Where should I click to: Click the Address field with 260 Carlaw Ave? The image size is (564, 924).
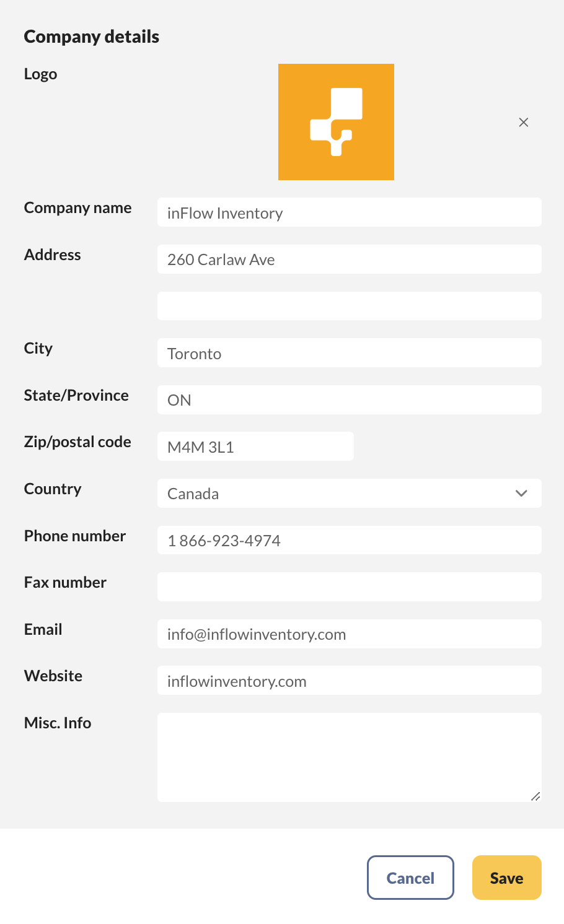[x=349, y=259]
